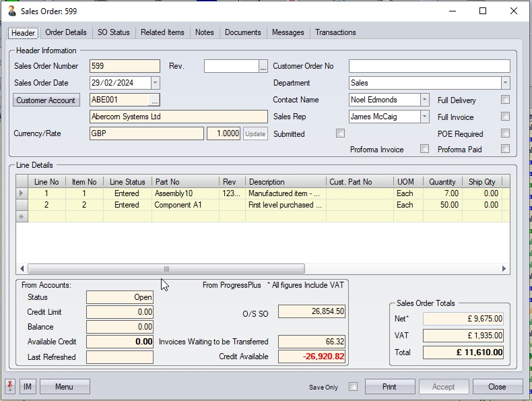Open the Sales Order Date picker dropdown

pos(155,83)
